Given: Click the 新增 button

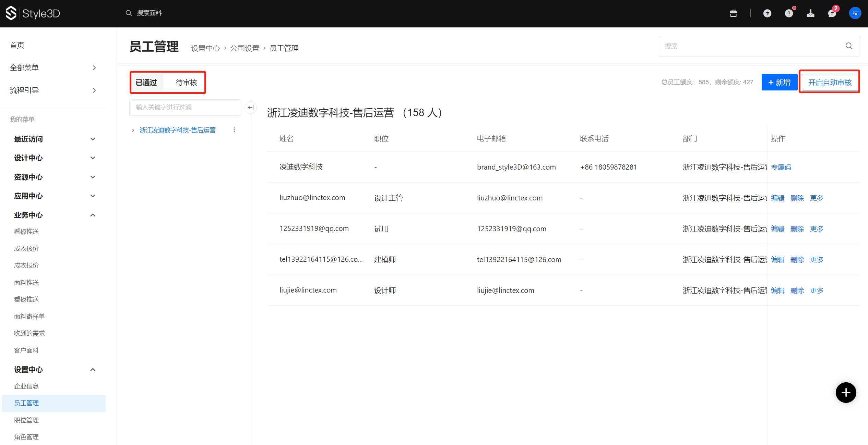Looking at the screenshot, I should pyautogui.click(x=779, y=83).
